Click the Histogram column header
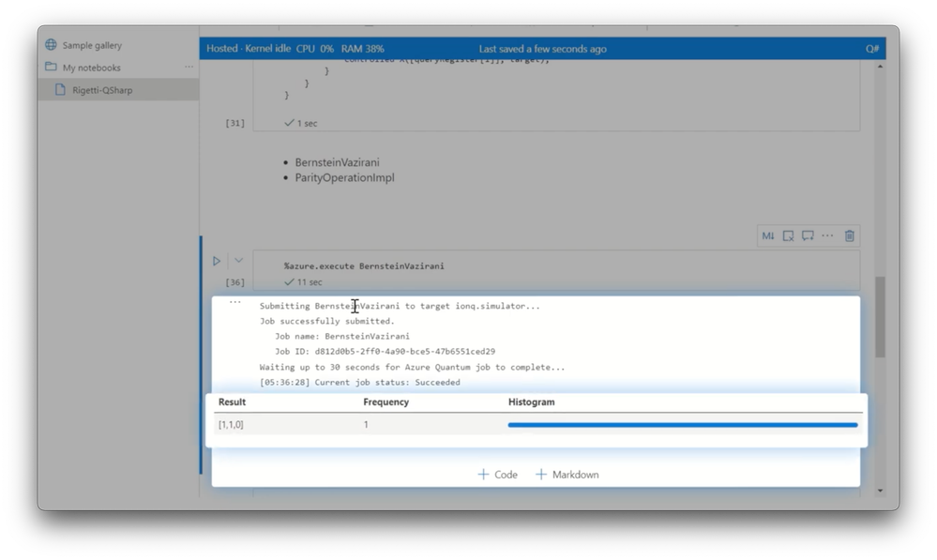This screenshot has height=560, width=937. (x=531, y=402)
